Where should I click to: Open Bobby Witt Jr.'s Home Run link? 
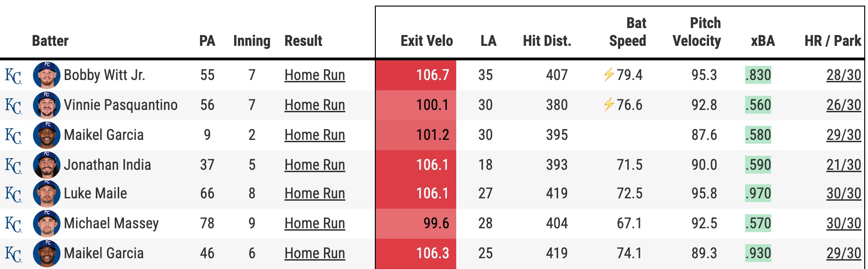pyautogui.click(x=315, y=75)
